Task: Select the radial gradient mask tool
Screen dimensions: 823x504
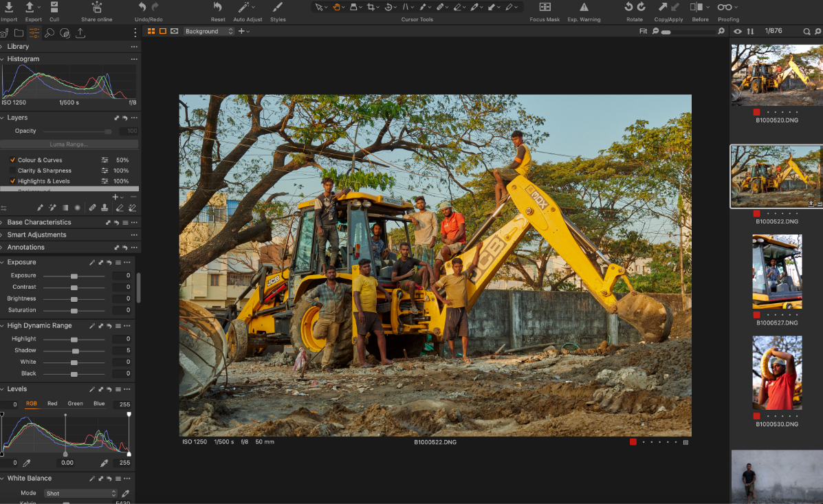Action: [78, 208]
